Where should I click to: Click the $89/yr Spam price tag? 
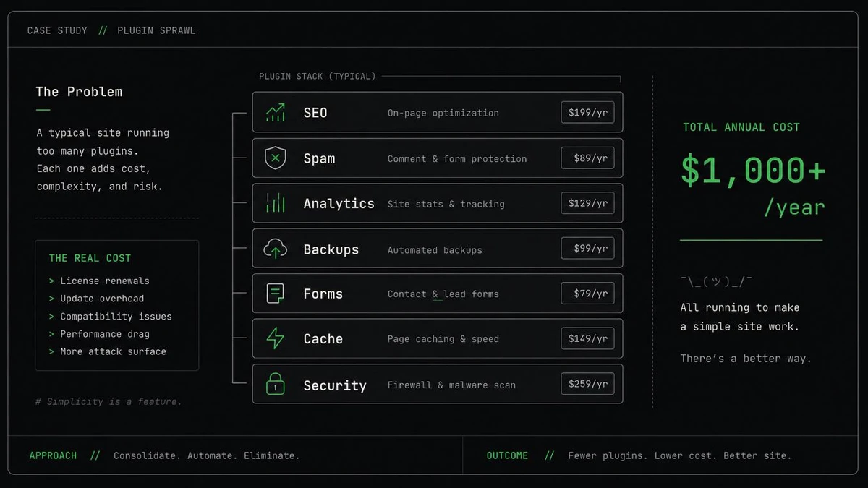click(587, 158)
